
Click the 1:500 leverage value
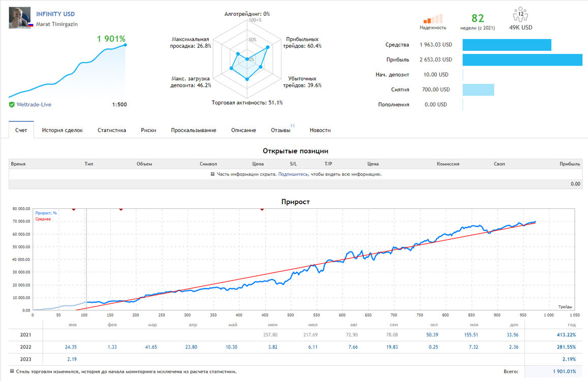point(119,105)
